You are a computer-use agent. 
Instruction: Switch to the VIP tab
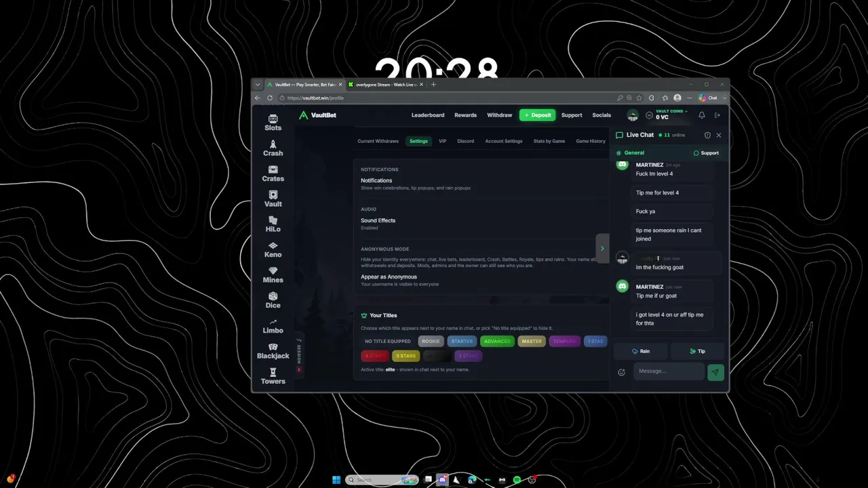pos(442,141)
